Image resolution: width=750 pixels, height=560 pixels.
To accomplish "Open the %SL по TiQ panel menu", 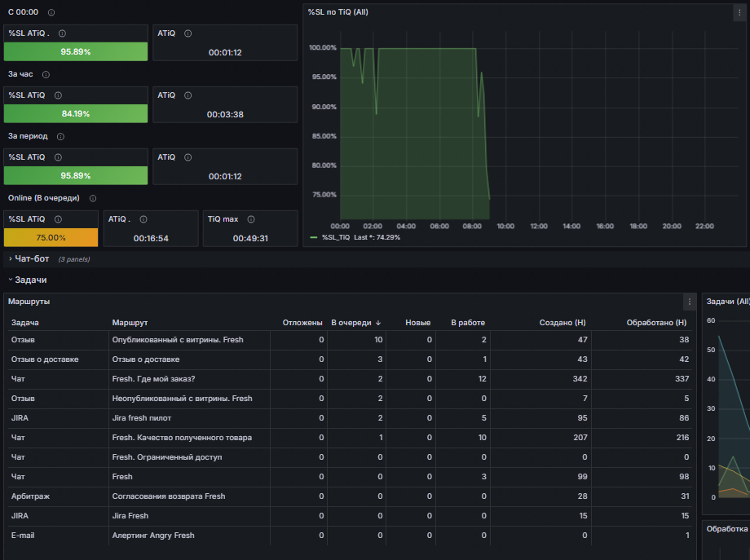I will click(x=739, y=13).
